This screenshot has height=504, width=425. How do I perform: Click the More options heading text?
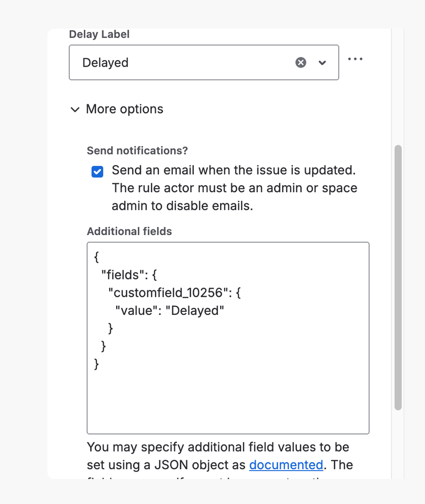click(125, 109)
